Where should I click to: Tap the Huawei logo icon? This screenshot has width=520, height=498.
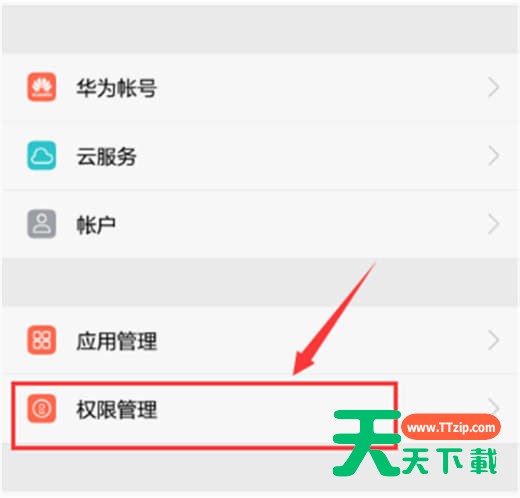(42, 87)
